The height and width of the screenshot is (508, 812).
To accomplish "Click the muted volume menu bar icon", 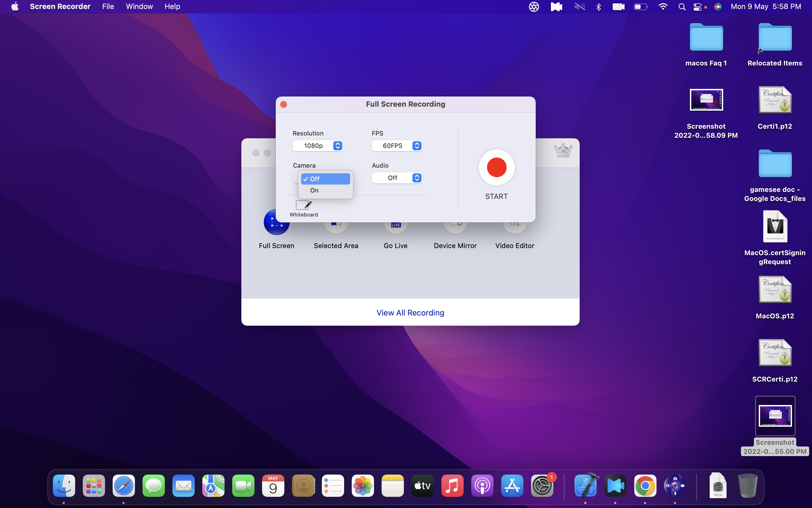I will pyautogui.click(x=579, y=7).
